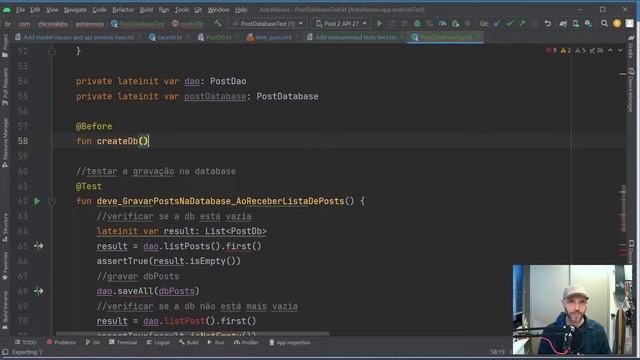Open the Navigate menu
This screenshot has width=640, height=360.
coord(75,9)
